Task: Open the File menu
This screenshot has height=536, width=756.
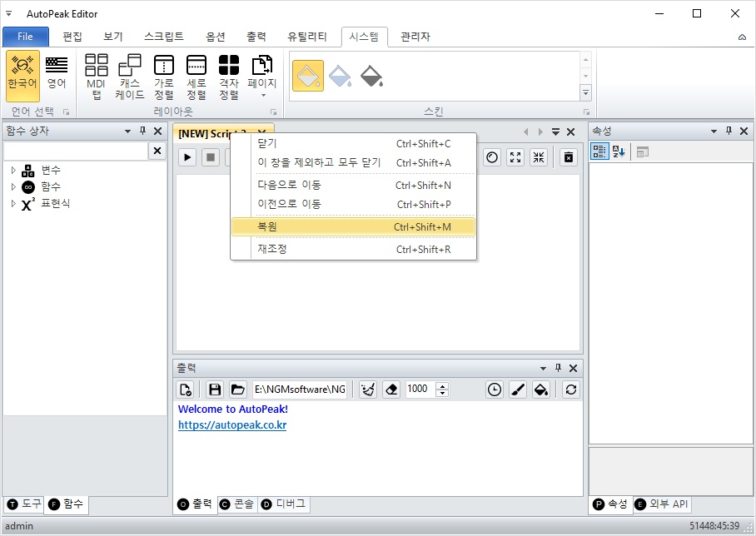Action: pos(26,37)
